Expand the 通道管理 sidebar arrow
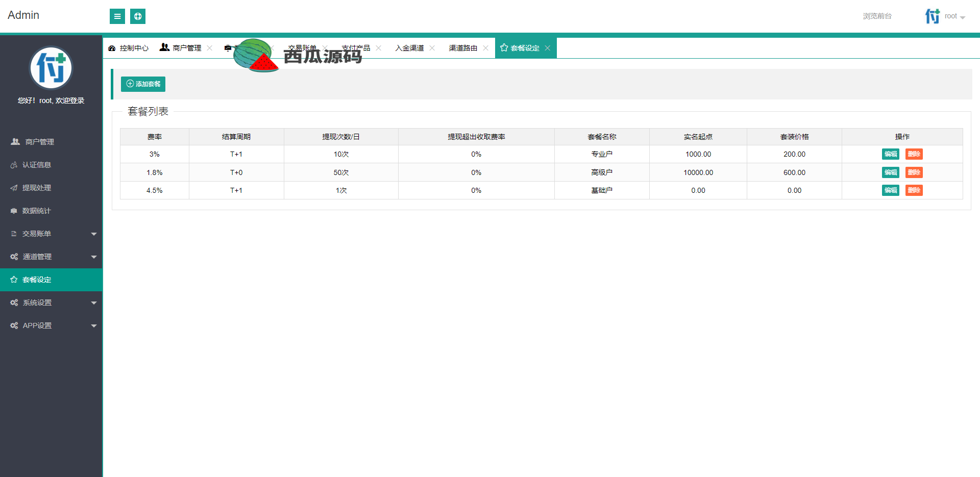The image size is (980, 477). [94, 257]
